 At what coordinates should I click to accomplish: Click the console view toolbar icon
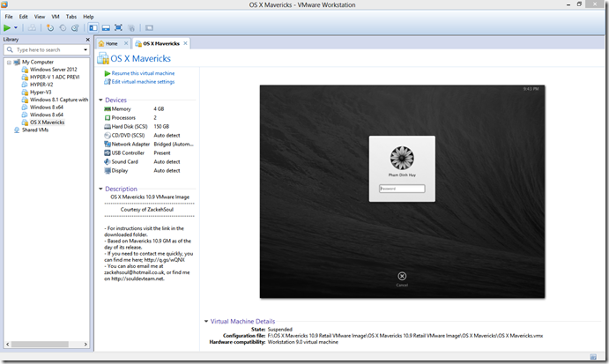(x=149, y=27)
